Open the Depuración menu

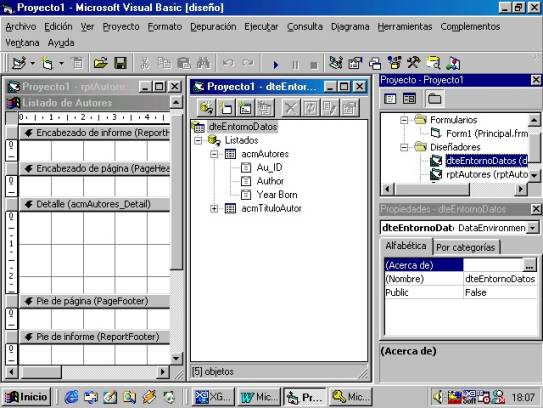point(213,27)
